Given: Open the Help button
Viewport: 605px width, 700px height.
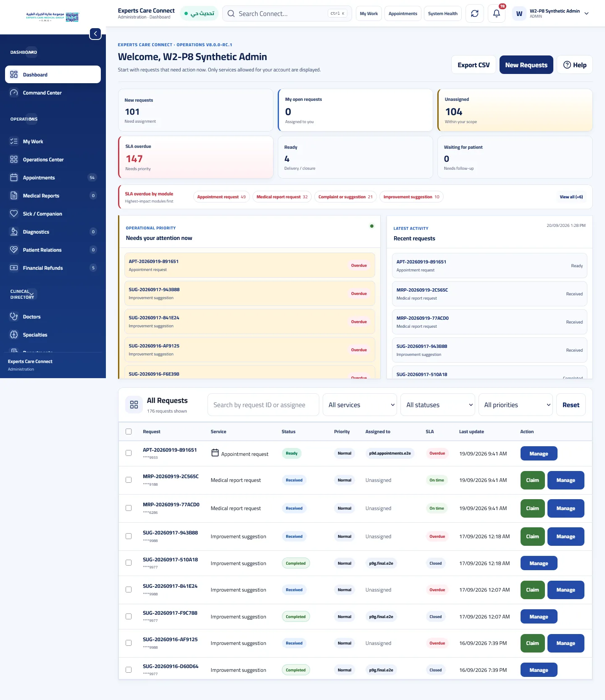Looking at the screenshot, I should click(x=574, y=65).
